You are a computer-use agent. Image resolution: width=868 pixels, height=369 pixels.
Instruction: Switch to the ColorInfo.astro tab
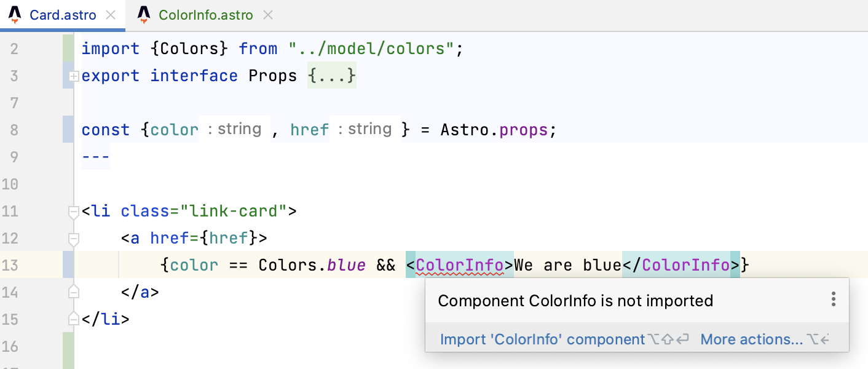point(205,15)
